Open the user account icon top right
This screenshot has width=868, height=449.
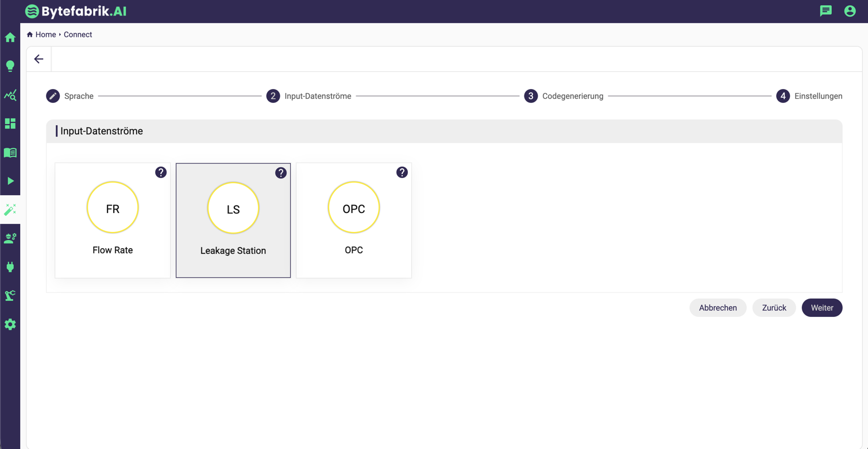tap(850, 11)
